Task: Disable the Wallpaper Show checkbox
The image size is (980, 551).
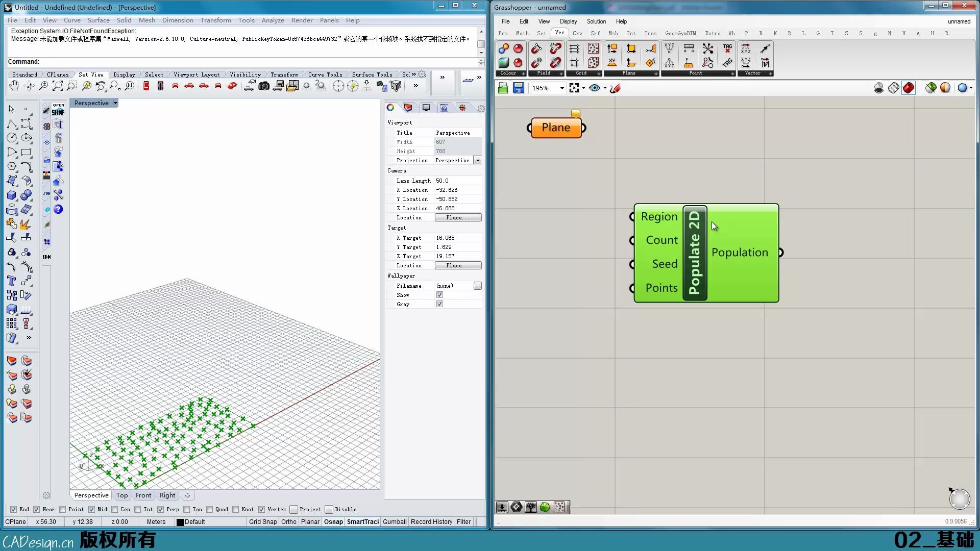Action: 439,295
